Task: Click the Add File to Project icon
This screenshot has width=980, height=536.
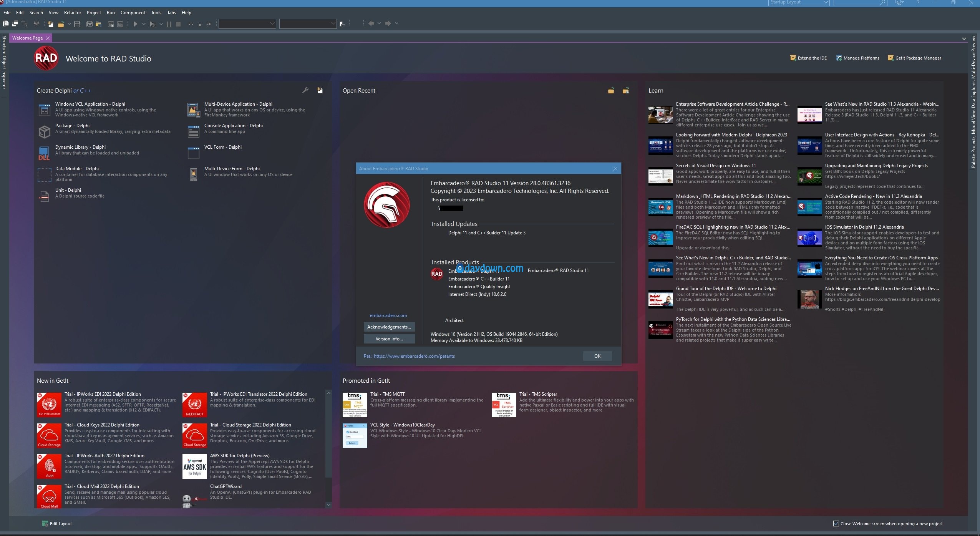Action: [111, 24]
